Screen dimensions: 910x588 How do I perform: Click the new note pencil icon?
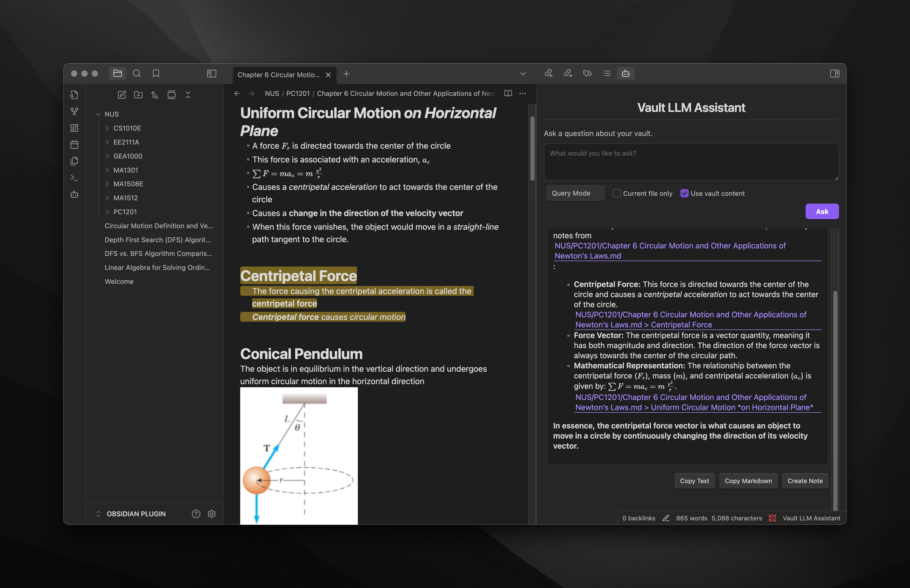(122, 95)
